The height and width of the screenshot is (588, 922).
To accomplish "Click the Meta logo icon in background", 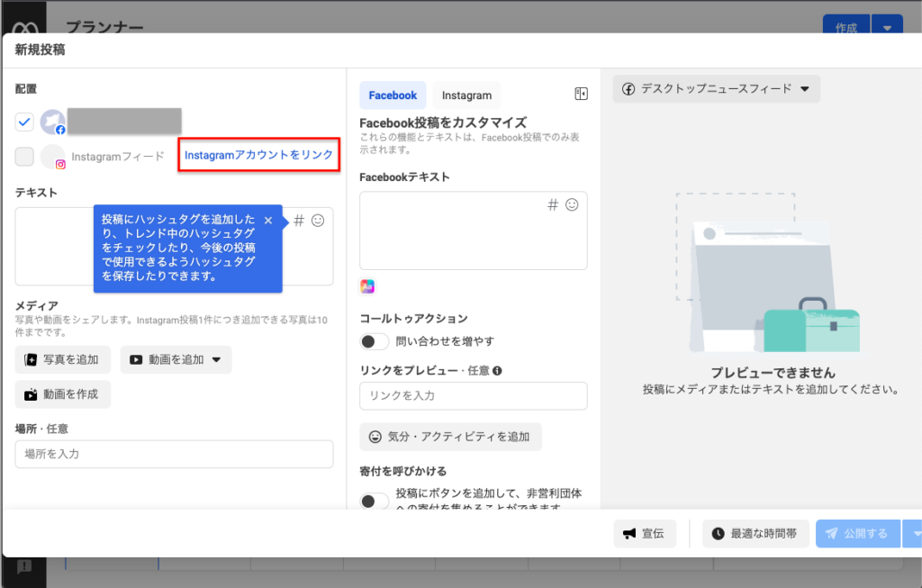I will pyautogui.click(x=24, y=27).
